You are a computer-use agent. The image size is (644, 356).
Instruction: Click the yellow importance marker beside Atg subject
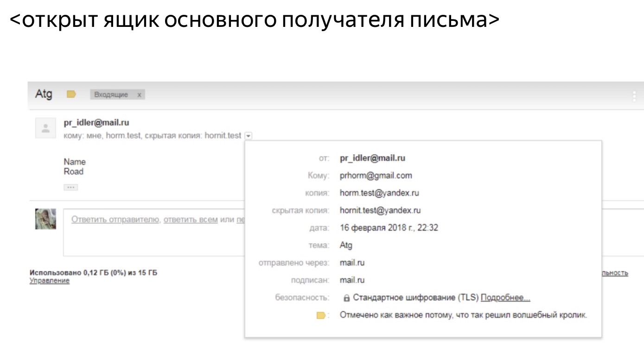point(71,95)
